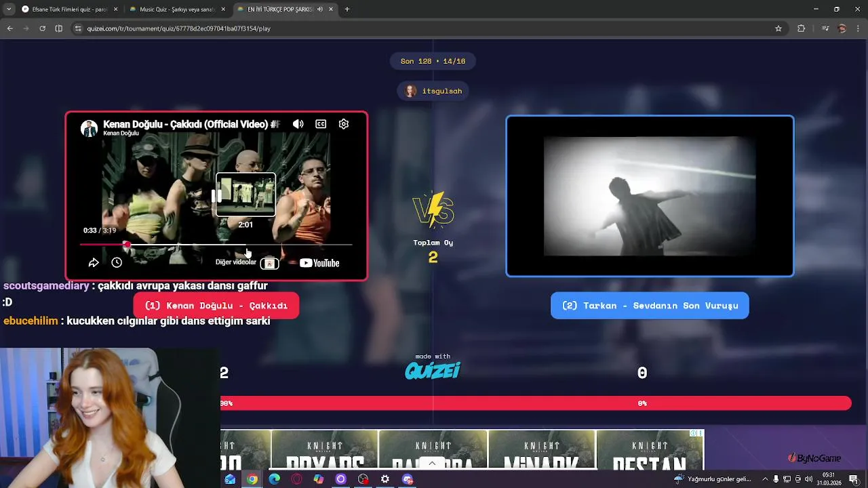Click the Kenan Doğulu channel avatar
This screenshot has width=868, height=488.
pyautogui.click(x=89, y=128)
